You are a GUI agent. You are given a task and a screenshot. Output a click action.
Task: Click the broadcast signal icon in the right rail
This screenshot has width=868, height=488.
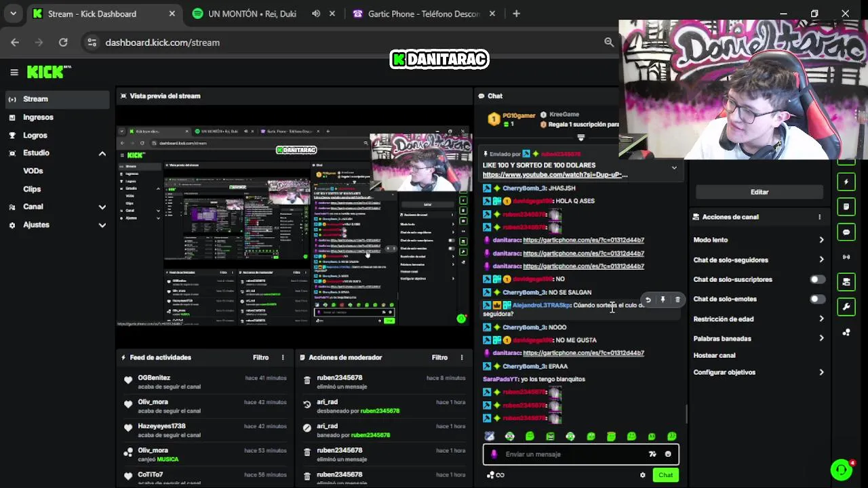click(x=846, y=257)
